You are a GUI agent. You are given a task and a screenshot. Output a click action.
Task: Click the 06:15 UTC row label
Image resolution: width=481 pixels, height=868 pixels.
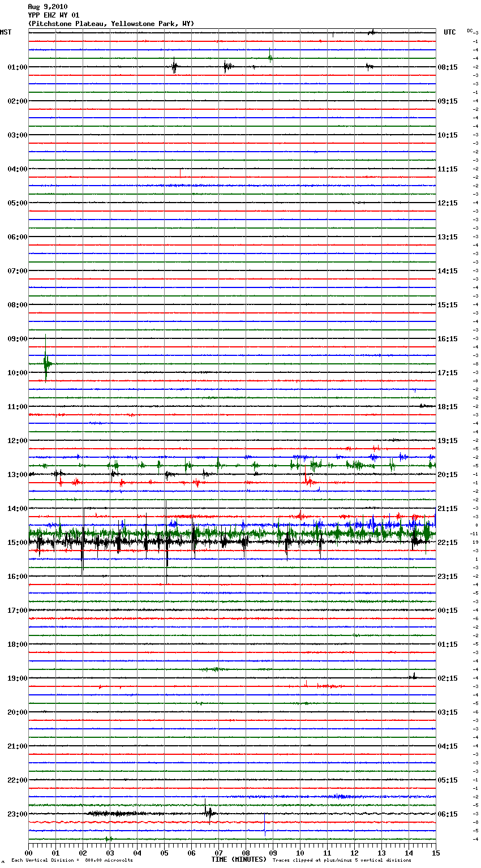pos(448,814)
